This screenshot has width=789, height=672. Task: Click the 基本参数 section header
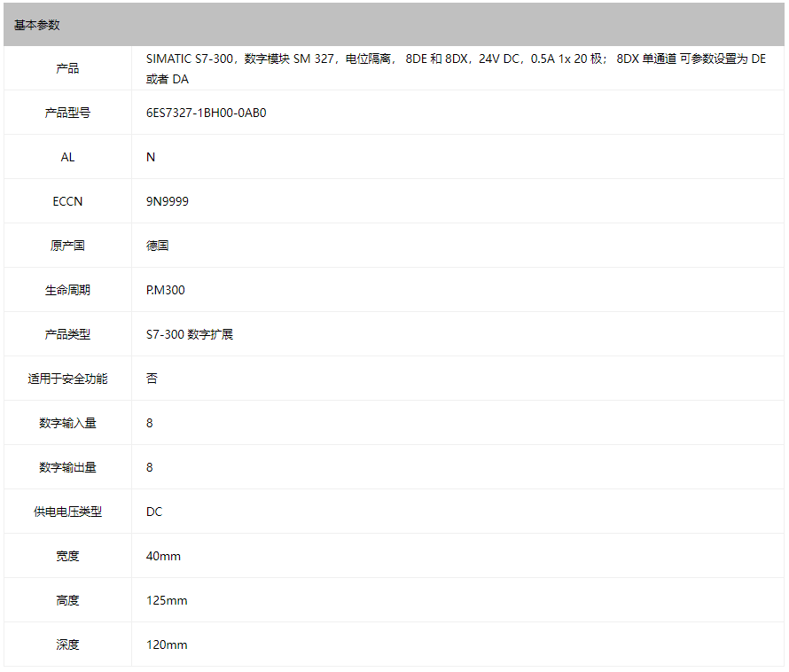[394, 25]
